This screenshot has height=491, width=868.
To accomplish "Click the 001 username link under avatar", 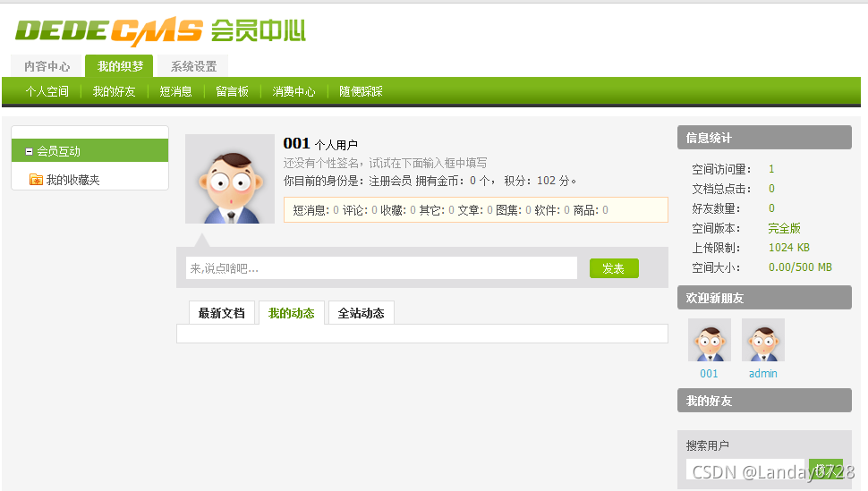I will pos(709,374).
